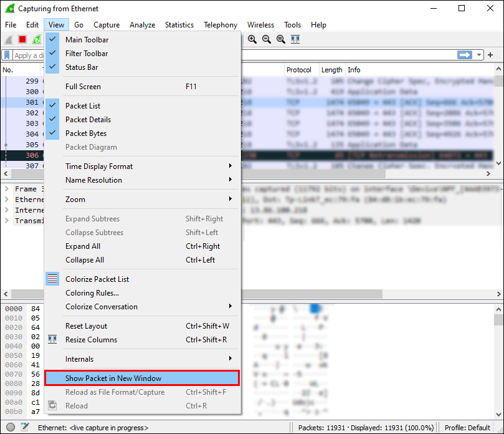Image resolution: width=504 pixels, height=434 pixels.
Task: Expand the Transmission Control tree row
Action: tap(7, 221)
